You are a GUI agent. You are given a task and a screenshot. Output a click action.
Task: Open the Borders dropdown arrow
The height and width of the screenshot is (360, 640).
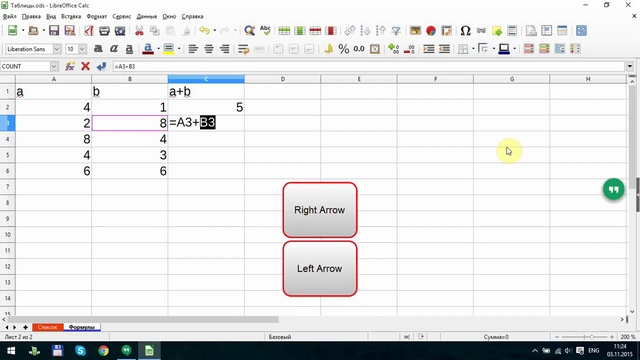[x=473, y=49]
